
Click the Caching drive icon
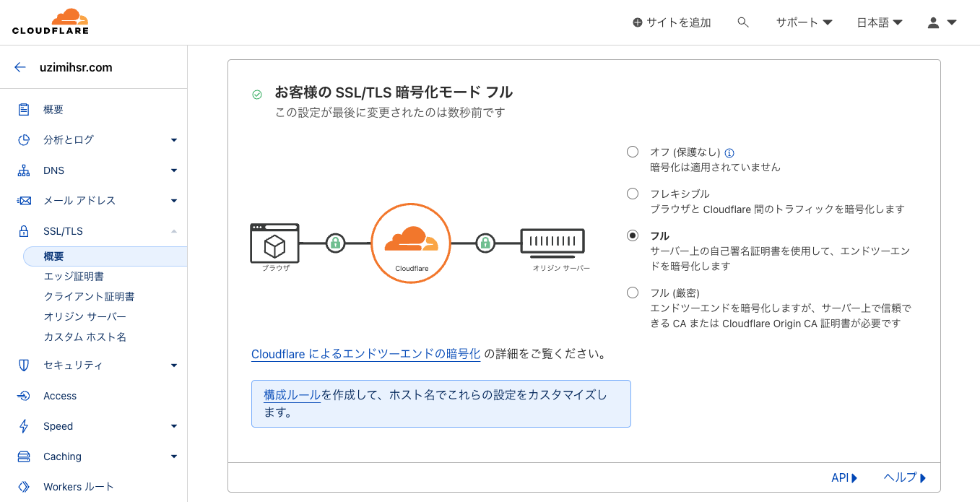24,456
